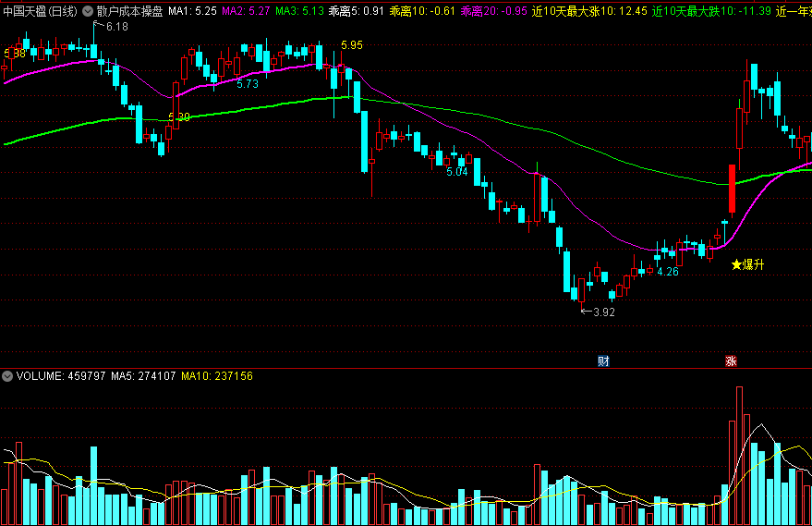Click the 乖离20: -0.95 value
812x526 pixels.
[494, 11]
